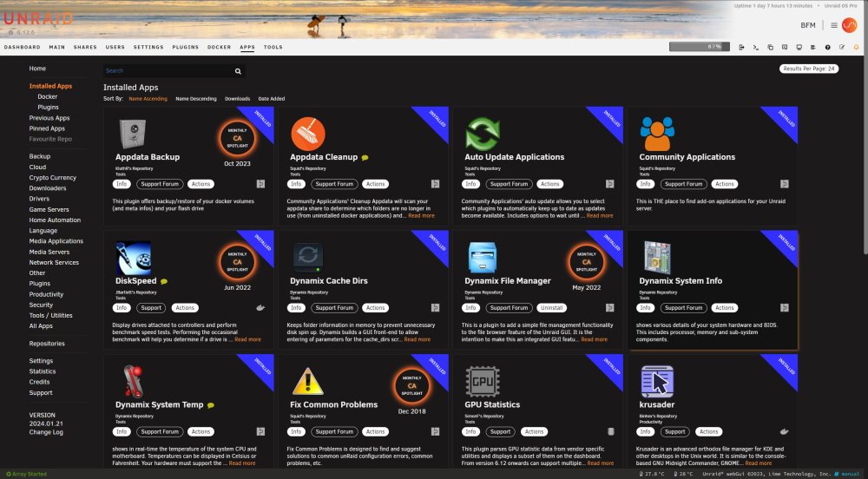Open Actions menu for Dynamix System Info
868x479 pixels.
[x=725, y=308]
